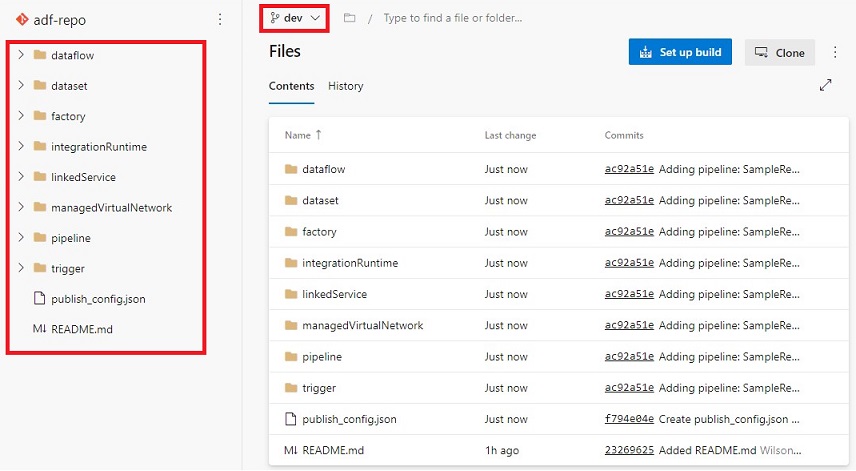
Task: Click the sidebar publish_config.json file icon
Action: point(39,298)
